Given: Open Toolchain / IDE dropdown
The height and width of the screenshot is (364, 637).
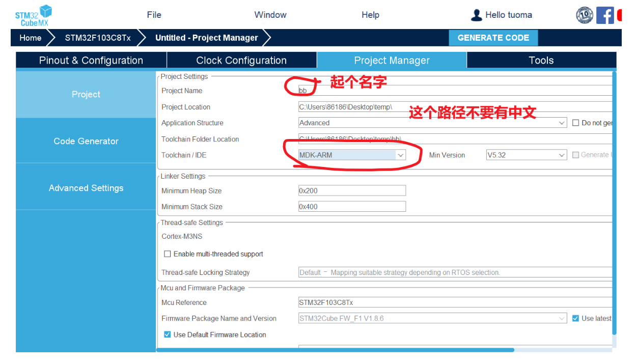Looking at the screenshot, I should (352, 155).
